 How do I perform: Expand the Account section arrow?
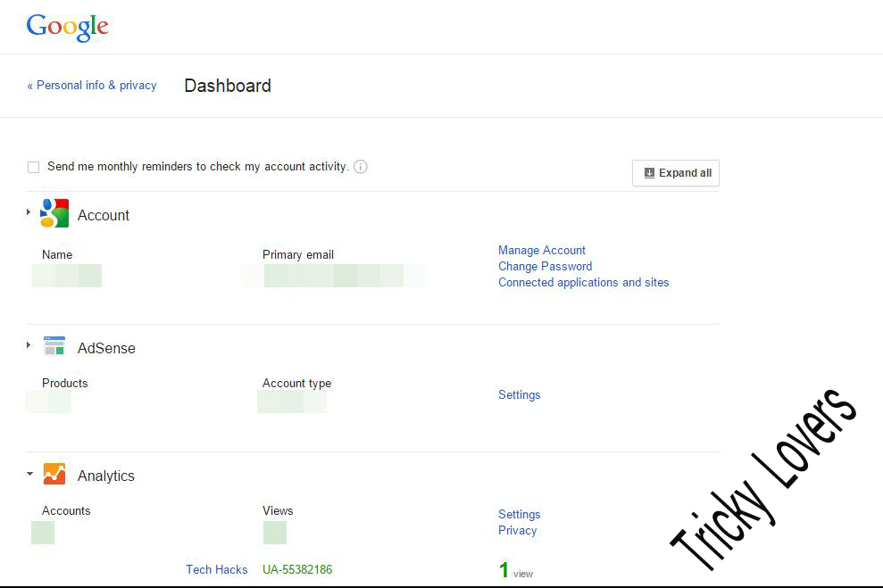point(29,212)
